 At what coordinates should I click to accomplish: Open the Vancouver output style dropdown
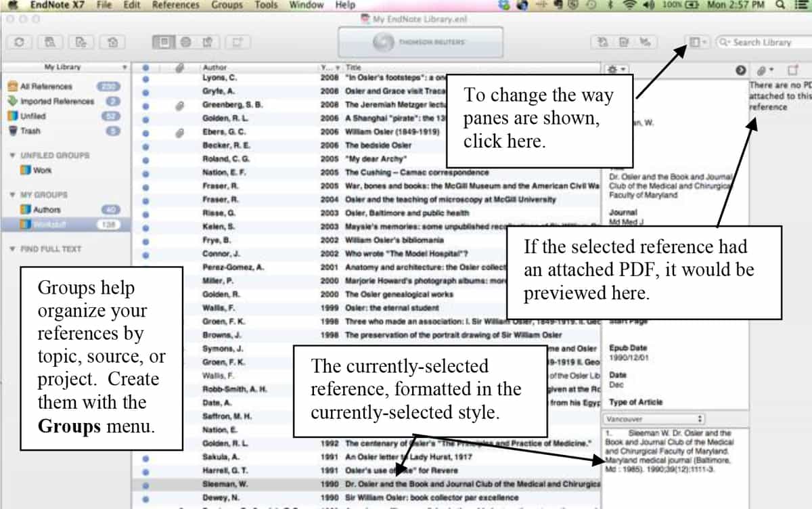pos(654,419)
